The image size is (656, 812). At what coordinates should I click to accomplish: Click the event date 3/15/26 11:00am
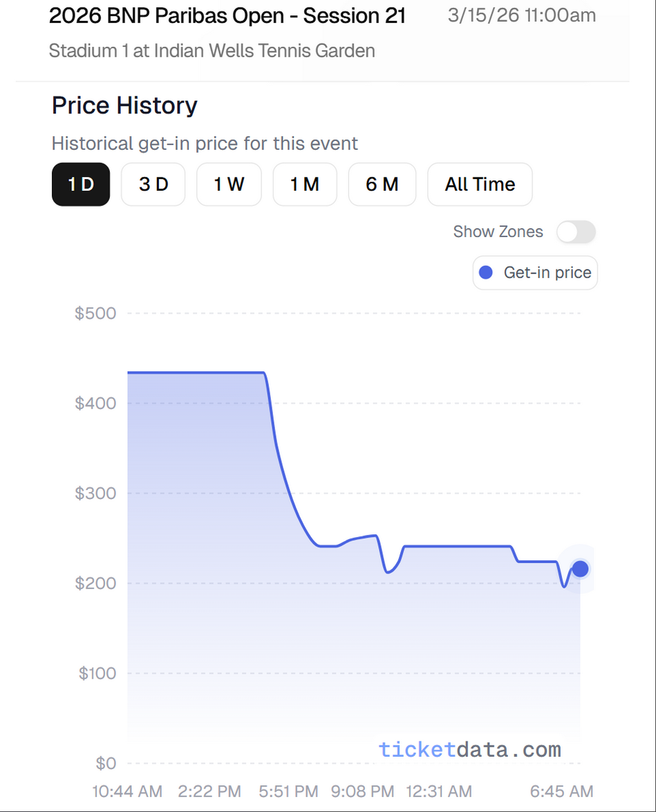[x=522, y=16]
